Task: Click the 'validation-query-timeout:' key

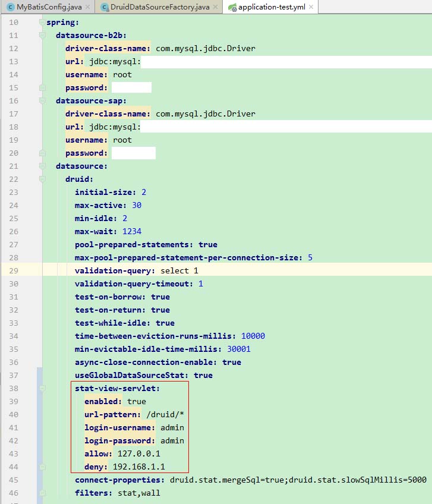Action: pyautogui.click(x=134, y=284)
